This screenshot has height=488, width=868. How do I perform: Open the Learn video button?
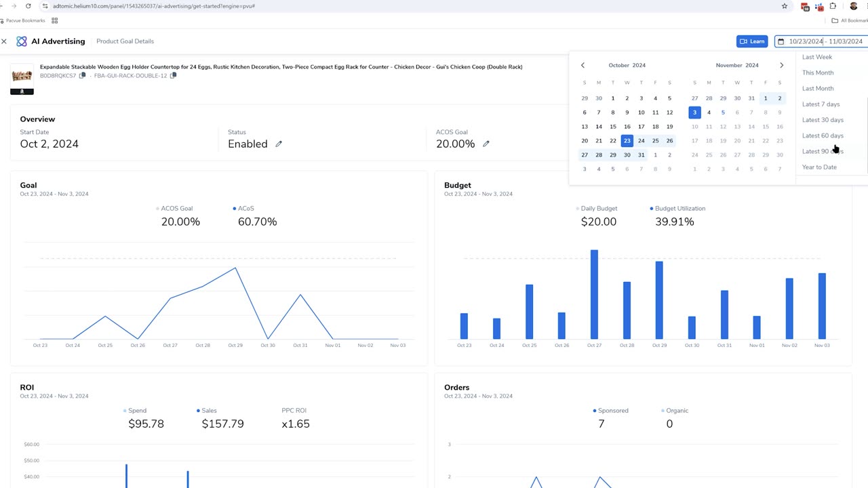(752, 41)
